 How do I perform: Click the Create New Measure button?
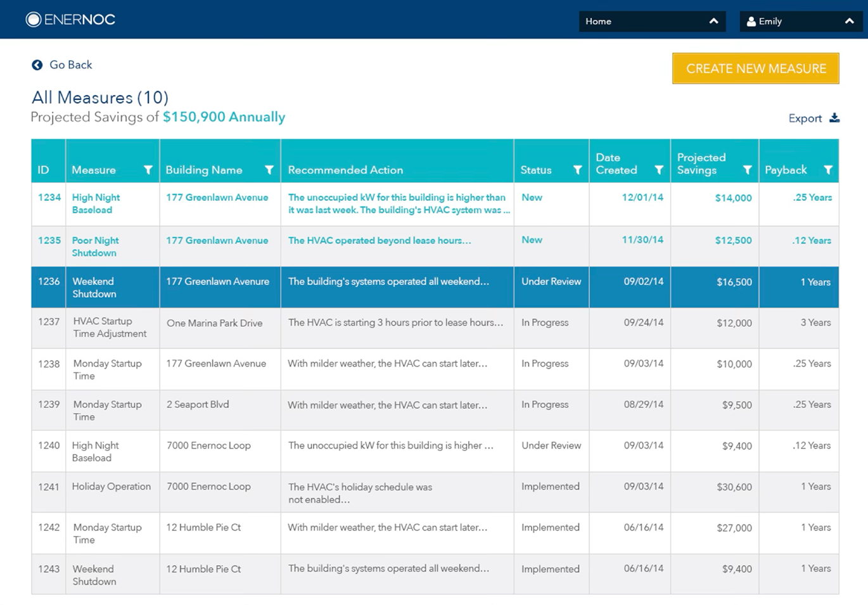756,68
